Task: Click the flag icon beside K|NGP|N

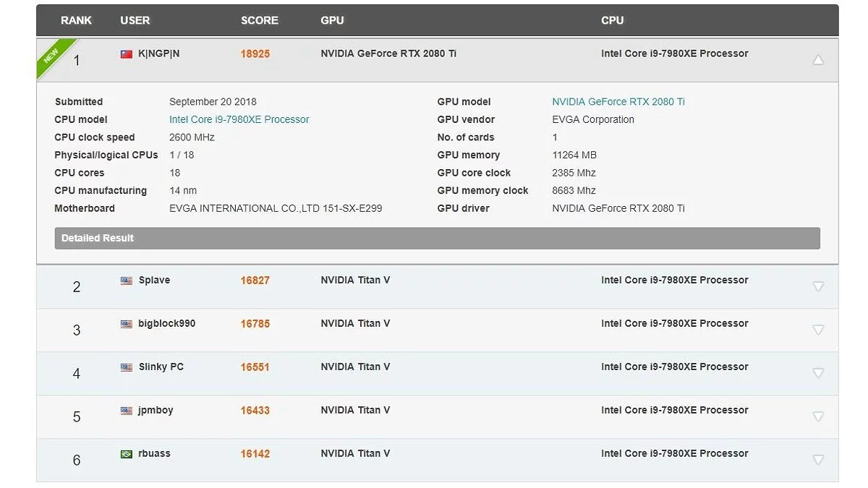Action: click(127, 54)
